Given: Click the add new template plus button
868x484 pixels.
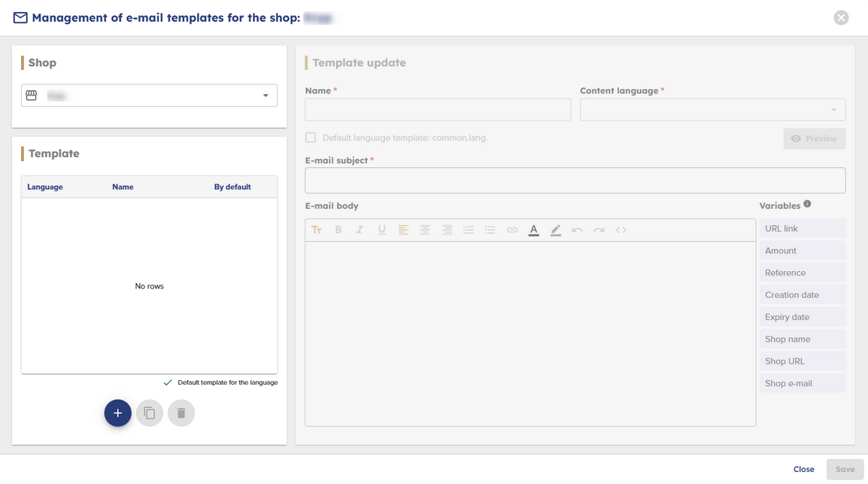Looking at the screenshot, I should point(118,413).
